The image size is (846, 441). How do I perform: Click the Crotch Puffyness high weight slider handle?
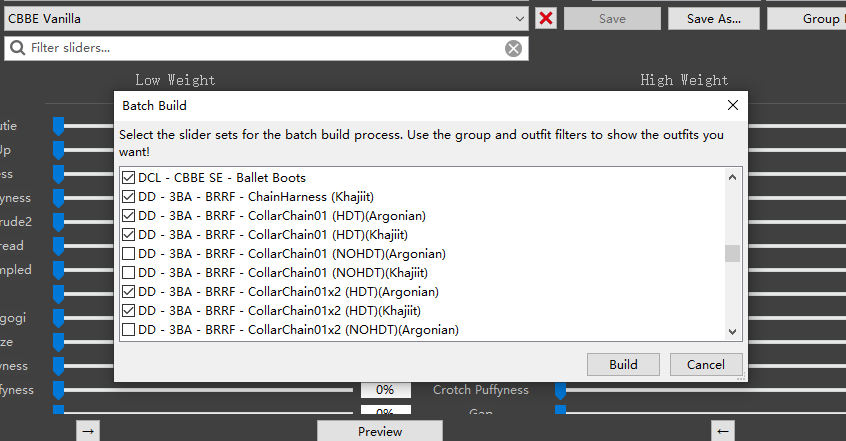[x=561, y=390]
